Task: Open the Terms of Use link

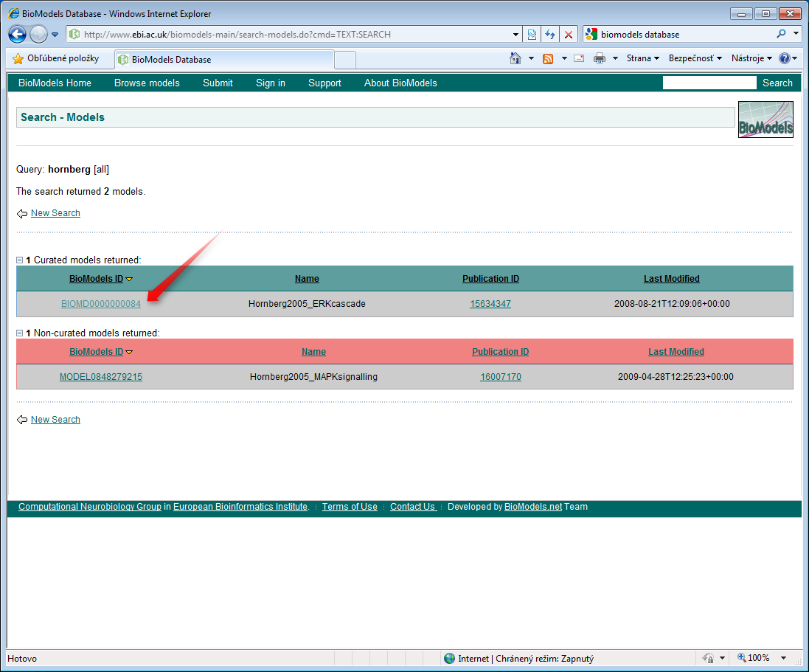Action: pyautogui.click(x=350, y=507)
